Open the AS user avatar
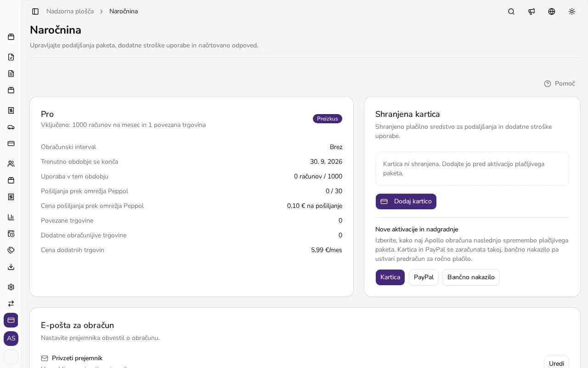The image size is (588, 368). pyautogui.click(x=11, y=339)
